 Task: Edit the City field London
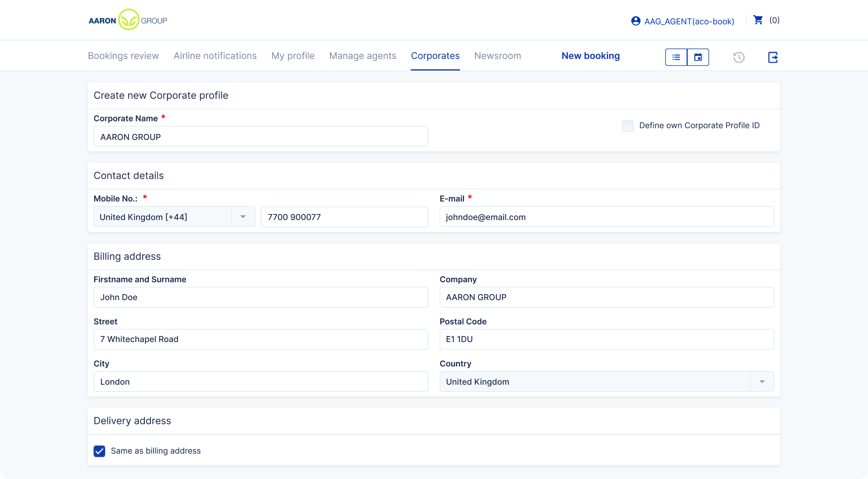[261, 382]
